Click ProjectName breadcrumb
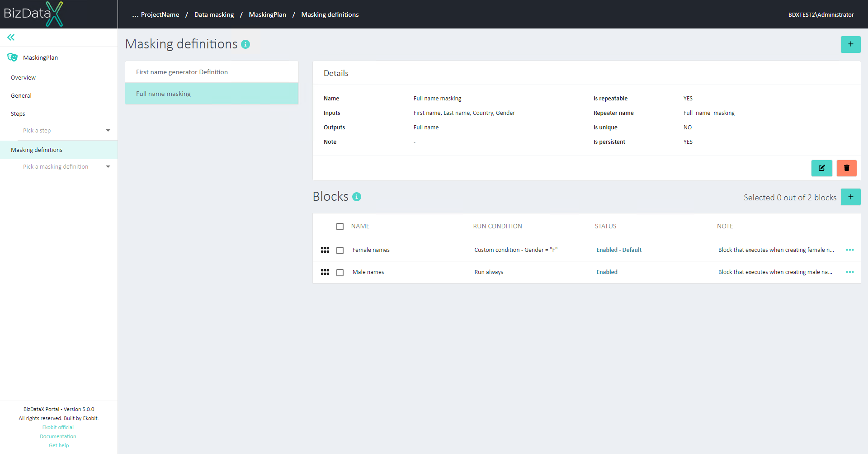 [x=160, y=14]
